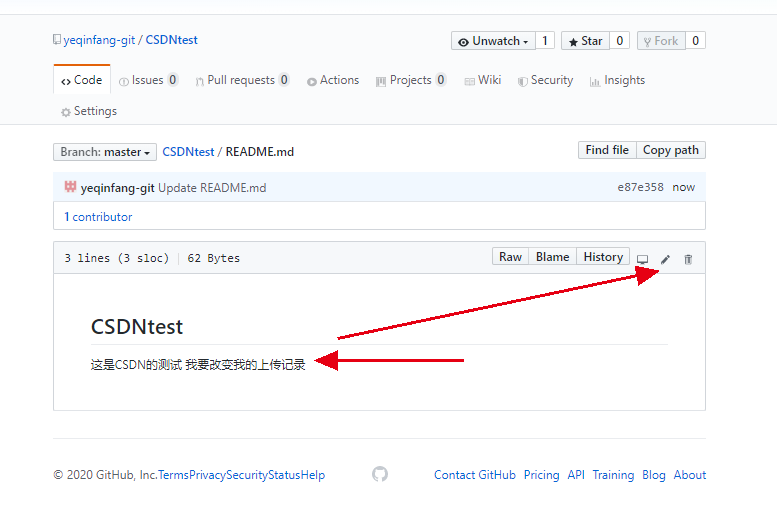Open the Pricing footer link
The image size is (777, 528).
(x=542, y=475)
